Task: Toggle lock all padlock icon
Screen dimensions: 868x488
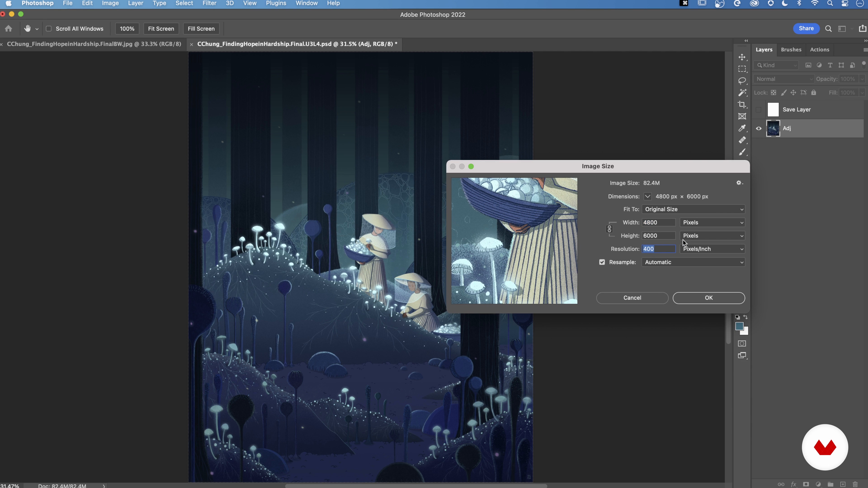Action: pyautogui.click(x=814, y=93)
